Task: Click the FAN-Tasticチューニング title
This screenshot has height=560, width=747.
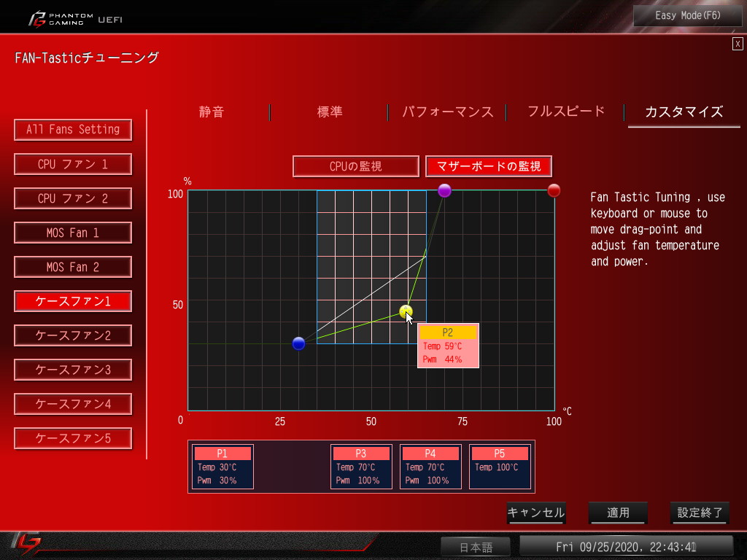Action: tap(87, 58)
